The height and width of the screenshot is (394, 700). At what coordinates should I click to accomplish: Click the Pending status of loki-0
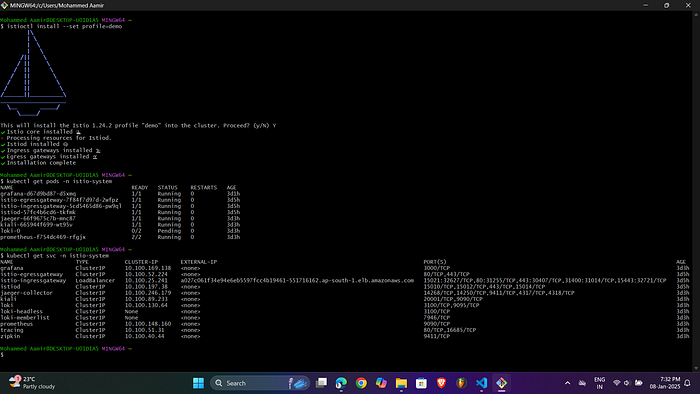(169, 231)
